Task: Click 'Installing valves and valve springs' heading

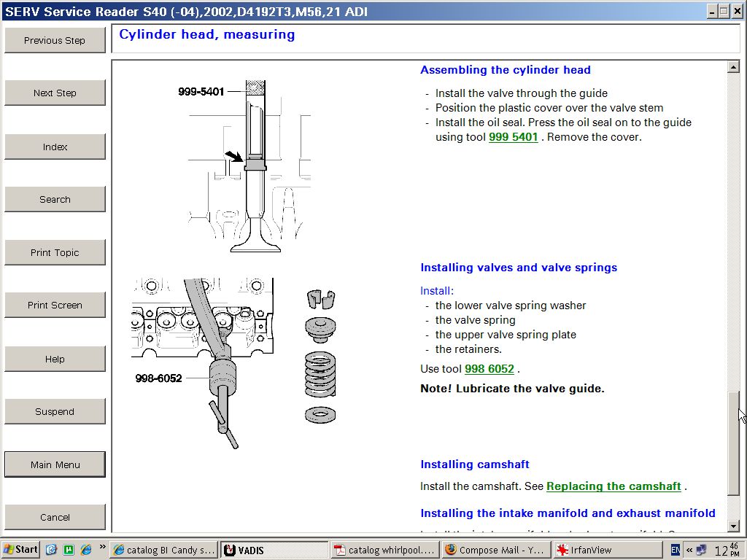Action: (519, 268)
